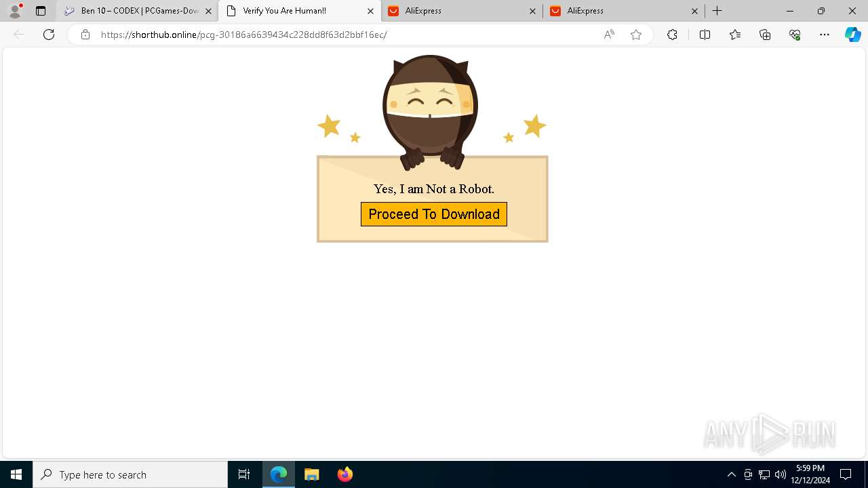Image resolution: width=868 pixels, height=488 pixels.
Task: Open Collections panel
Action: pos(765,35)
